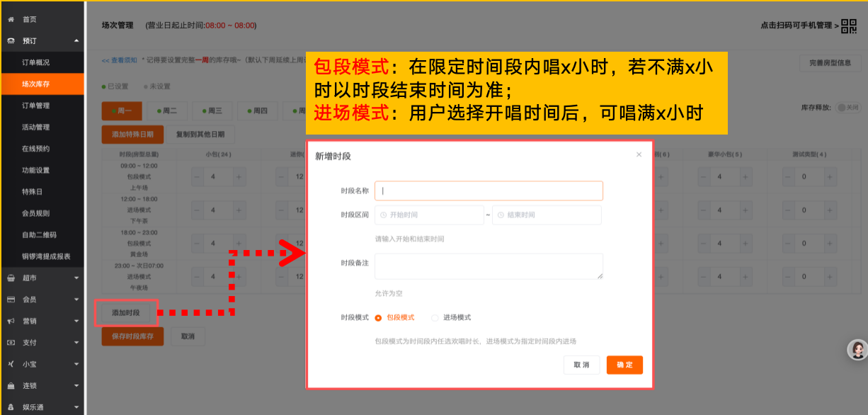Select the 进场模式 radio option
The width and height of the screenshot is (868, 415).
(x=435, y=318)
